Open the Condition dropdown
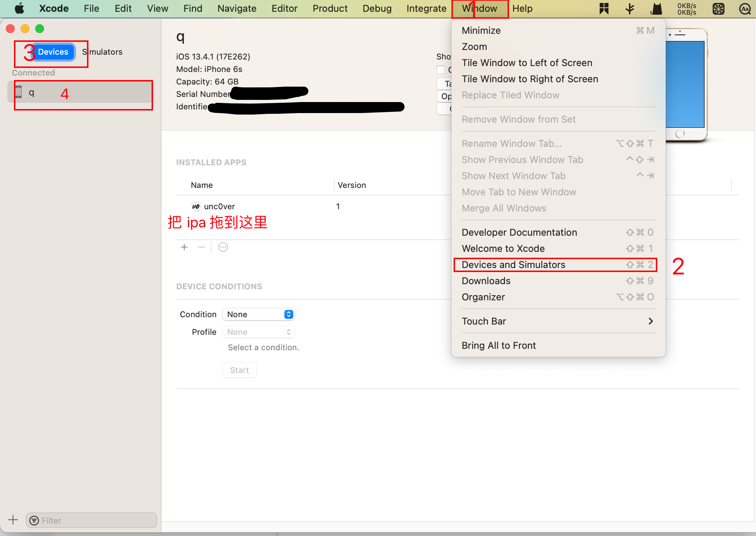This screenshot has width=756, height=536. (259, 314)
